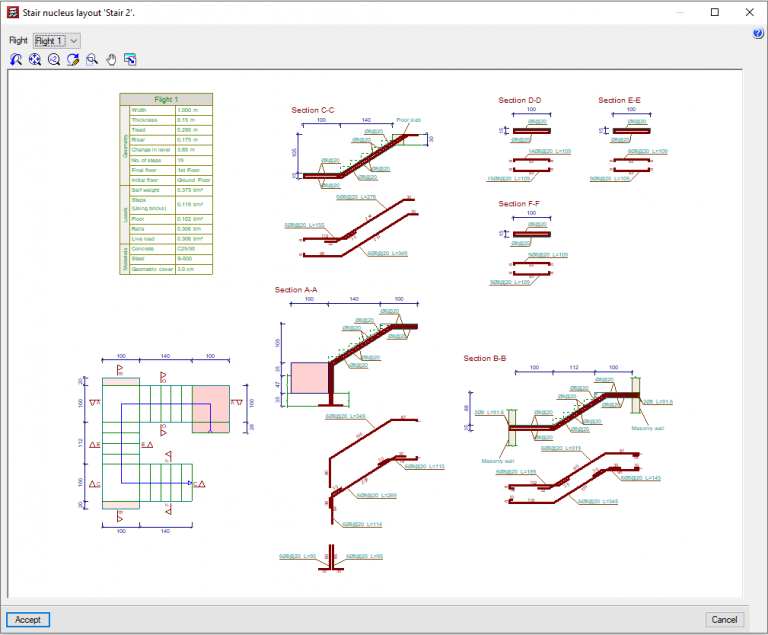Click the application icon in the title bar
The image size is (768, 635).
12,12
